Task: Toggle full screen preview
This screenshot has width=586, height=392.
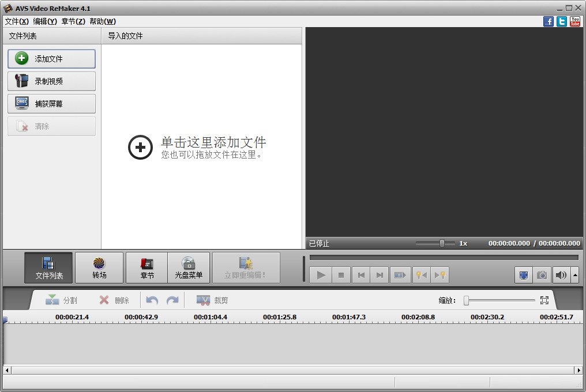Action: click(524, 276)
